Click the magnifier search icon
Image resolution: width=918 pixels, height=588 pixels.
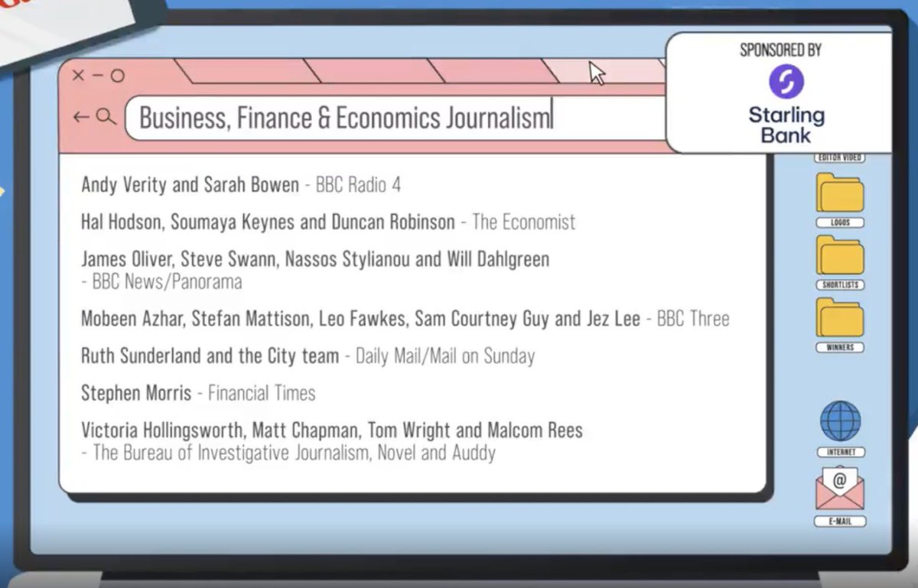click(x=106, y=117)
